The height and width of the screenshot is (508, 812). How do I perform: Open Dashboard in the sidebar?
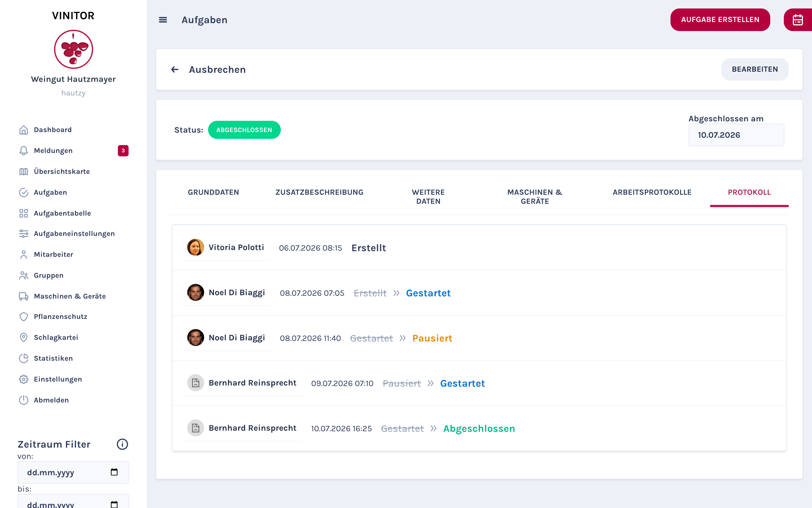click(53, 130)
